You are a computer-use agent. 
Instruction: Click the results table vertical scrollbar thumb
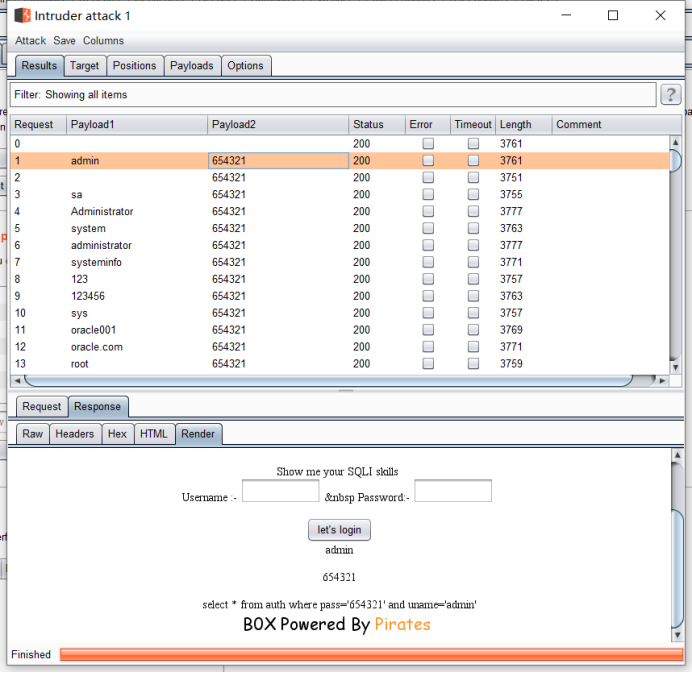tap(675, 161)
